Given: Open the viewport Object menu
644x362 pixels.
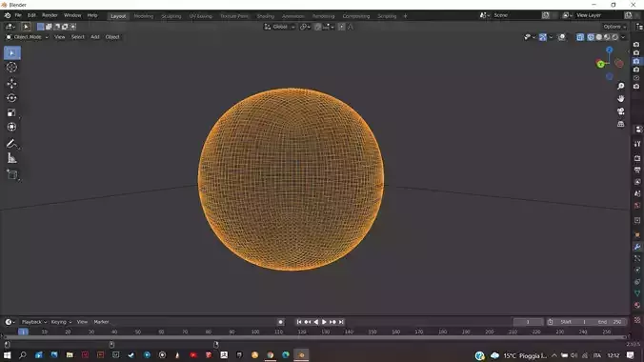Looking at the screenshot, I should pos(112,37).
